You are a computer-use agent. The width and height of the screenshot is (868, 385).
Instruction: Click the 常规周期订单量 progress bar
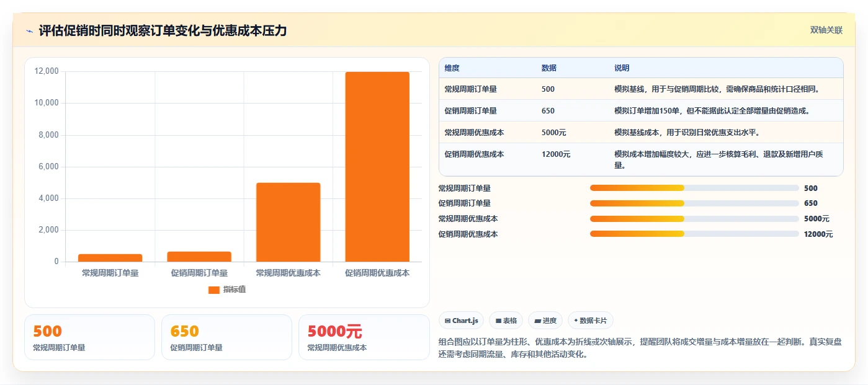[694, 188]
